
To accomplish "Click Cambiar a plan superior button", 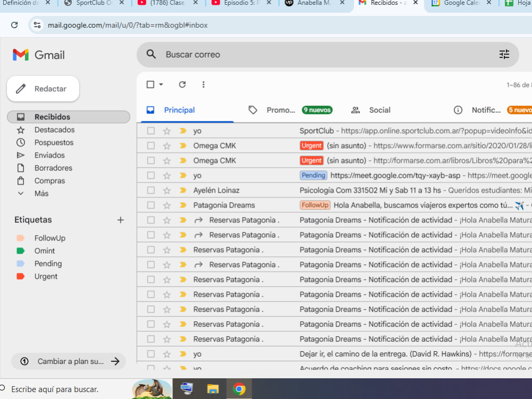I will point(69,361).
